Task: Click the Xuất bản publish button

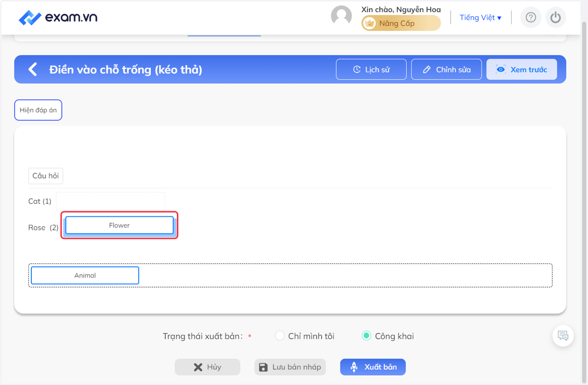Action: tap(373, 367)
